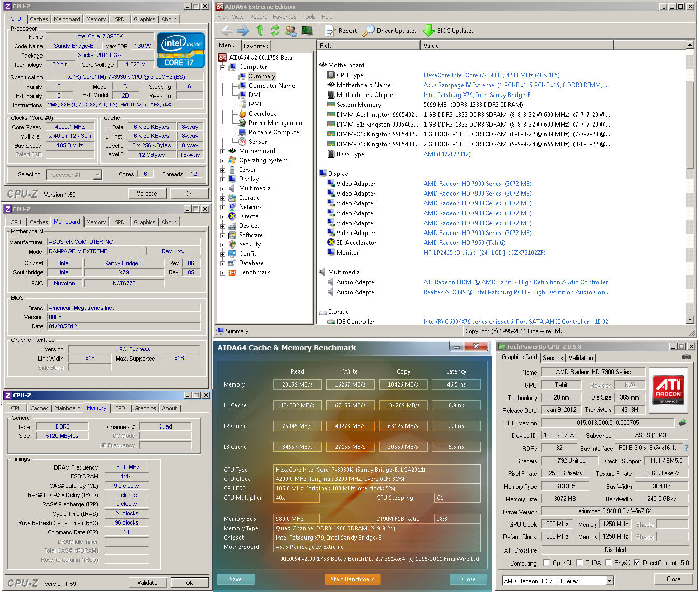This screenshot has height=592, width=700.
Task: Click Save button in benchmark window
Action: [235, 579]
